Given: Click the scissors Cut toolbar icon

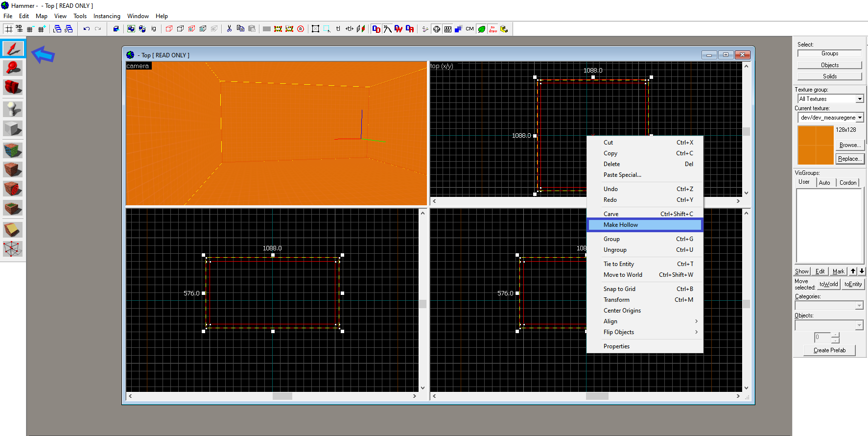Looking at the screenshot, I should pos(229,29).
